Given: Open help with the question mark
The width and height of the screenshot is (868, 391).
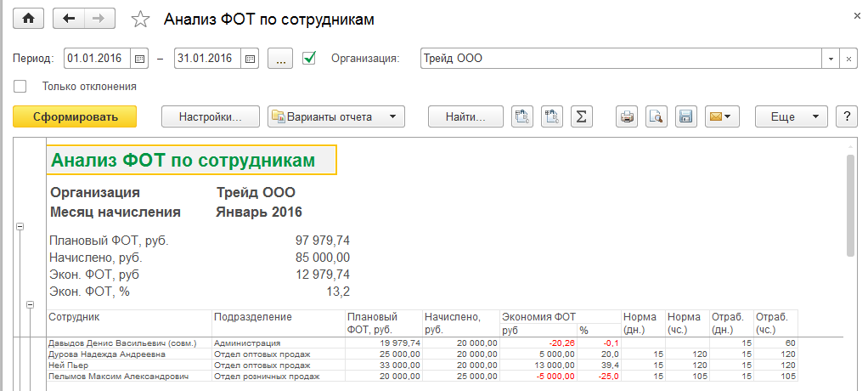Looking at the screenshot, I should tap(847, 116).
